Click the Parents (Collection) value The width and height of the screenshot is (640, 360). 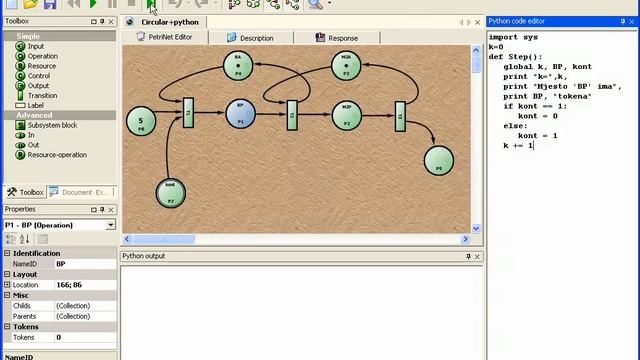click(x=85, y=316)
